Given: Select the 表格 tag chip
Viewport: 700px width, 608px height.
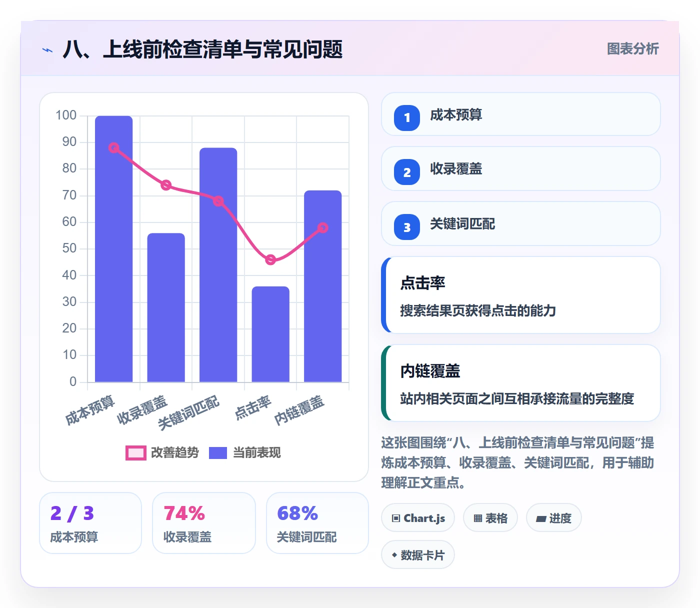Looking at the screenshot, I should pyautogui.click(x=490, y=518).
